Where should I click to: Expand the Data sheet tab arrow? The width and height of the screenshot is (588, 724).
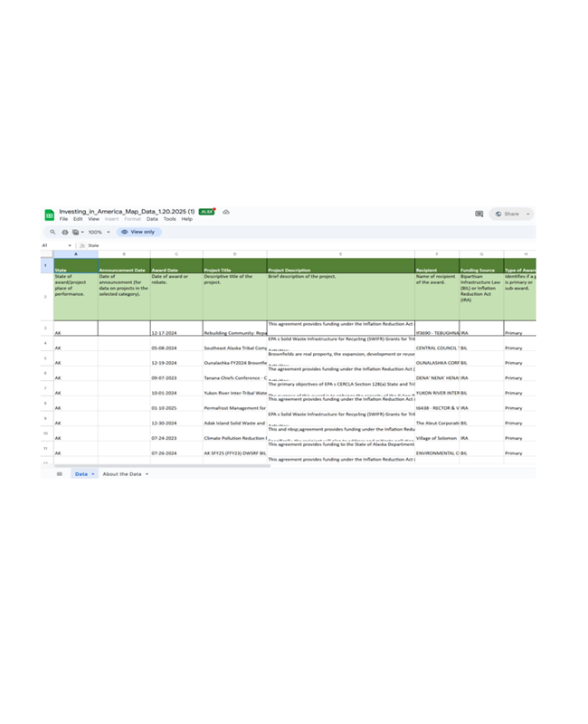tap(93, 474)
